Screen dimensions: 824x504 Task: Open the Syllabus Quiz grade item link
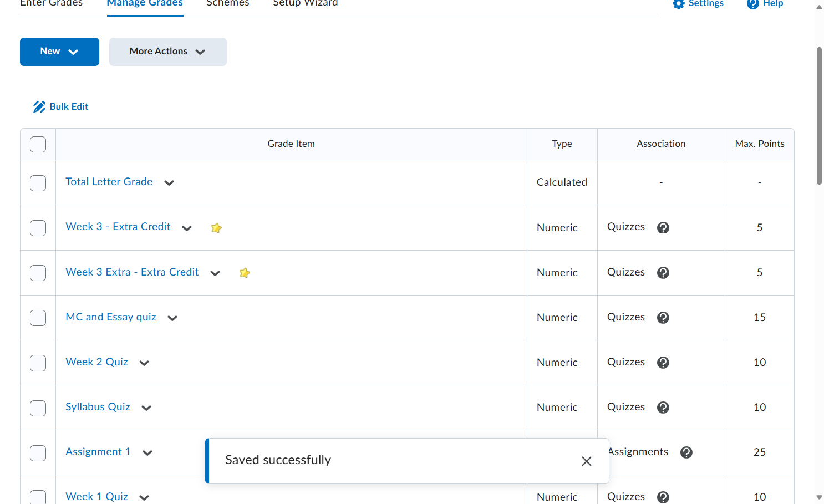pos(98,407)
